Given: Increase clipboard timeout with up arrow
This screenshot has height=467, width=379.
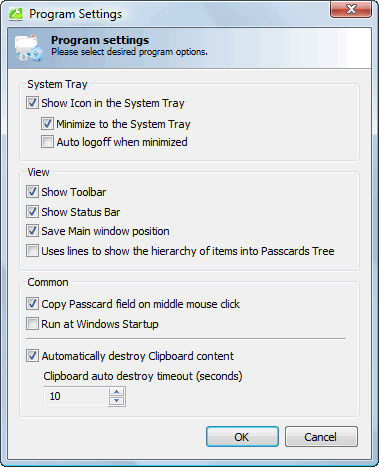Looking at the screenshot, I should pyautogui.click(x=117, y=392).
